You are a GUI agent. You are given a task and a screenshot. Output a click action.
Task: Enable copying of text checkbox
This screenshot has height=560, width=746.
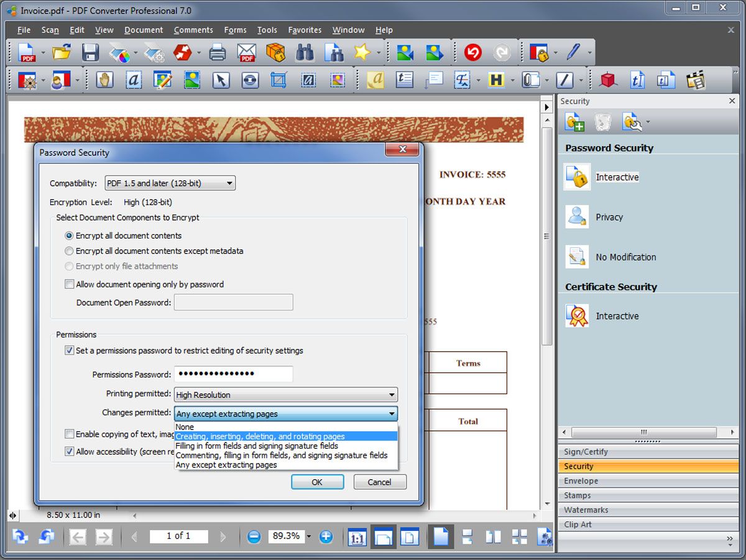click(69, 434)
